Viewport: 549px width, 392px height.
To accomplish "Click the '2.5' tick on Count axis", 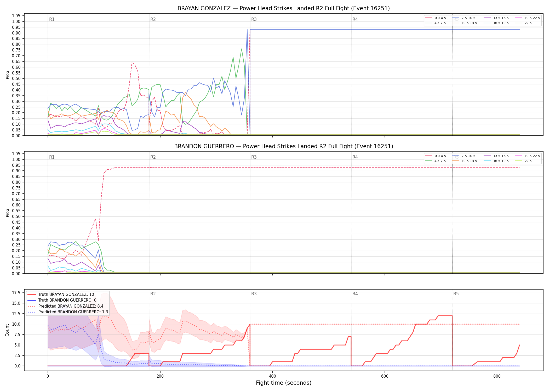I will (17, 355).
